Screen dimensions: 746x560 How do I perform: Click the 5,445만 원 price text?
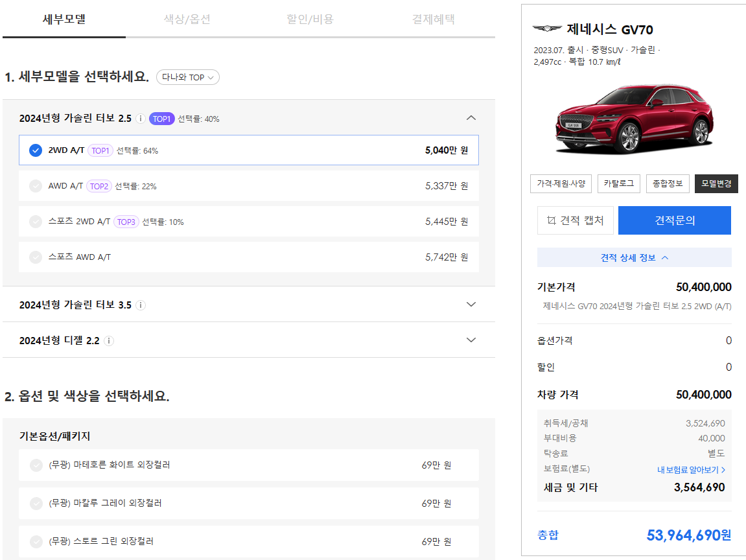[447, 222]
